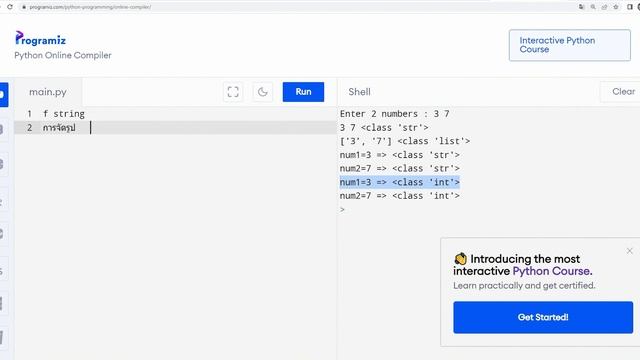This screenshot has height=360, width=640.
Task: Click the 'Shell' panel label
Action: point(359,92)
